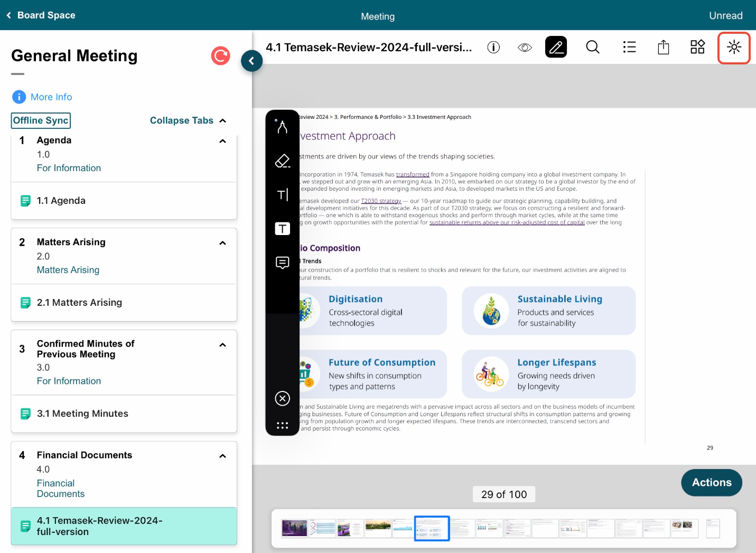Select the comment note tool
This screenshot has width=756, height=553.
(282, 263)
